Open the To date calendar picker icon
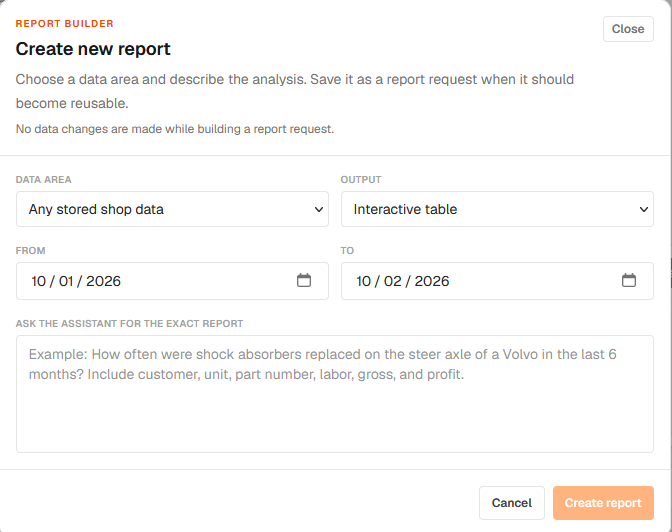 tap(629, 280)
